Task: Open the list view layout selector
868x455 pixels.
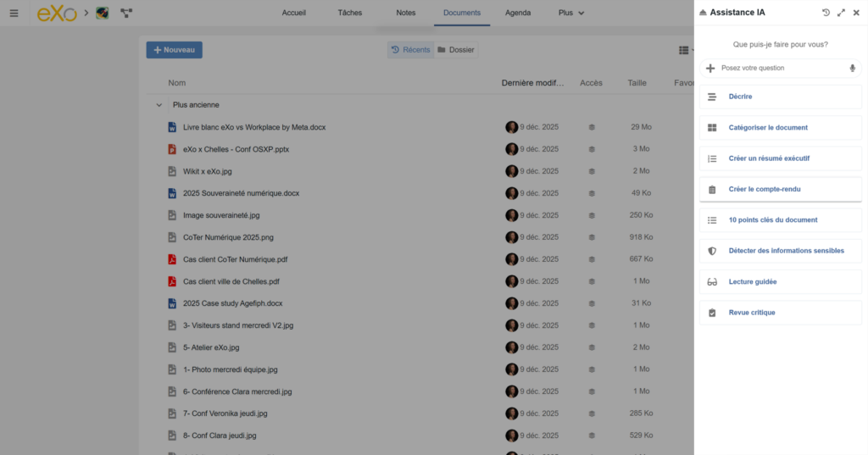Action: pos(685,51)
